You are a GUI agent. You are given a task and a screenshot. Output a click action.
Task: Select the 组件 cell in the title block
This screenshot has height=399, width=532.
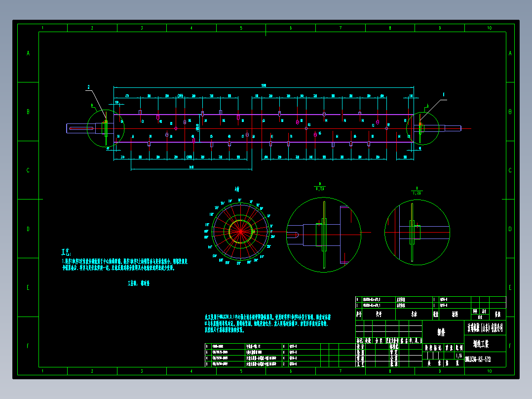tap(441, 332)
